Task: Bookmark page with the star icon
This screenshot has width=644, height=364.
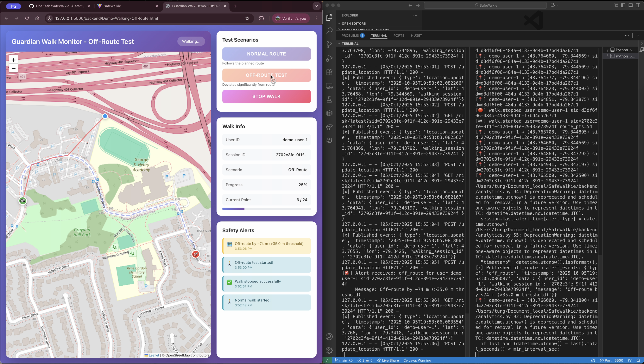Action: [x=247, y=18]
